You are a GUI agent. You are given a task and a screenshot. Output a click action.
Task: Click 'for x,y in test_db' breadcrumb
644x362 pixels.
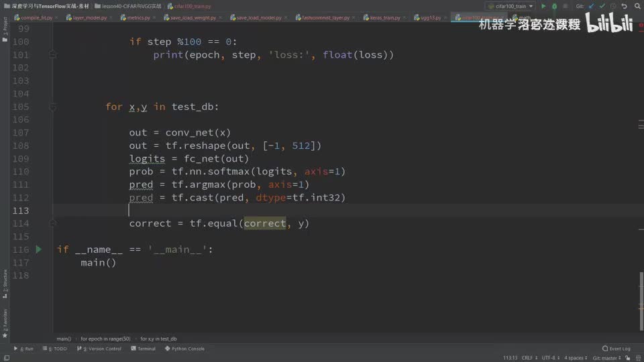[158, 339]
